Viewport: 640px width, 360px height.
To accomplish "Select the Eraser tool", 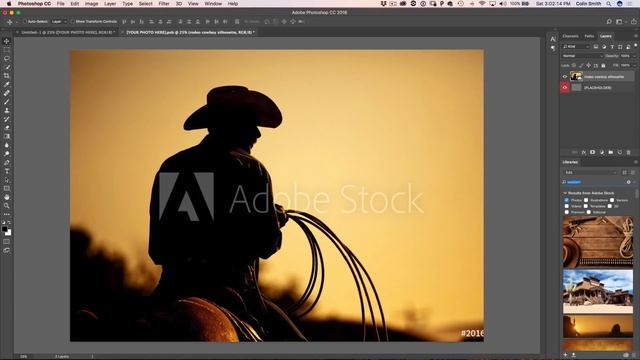I will (x=7, y=128).
